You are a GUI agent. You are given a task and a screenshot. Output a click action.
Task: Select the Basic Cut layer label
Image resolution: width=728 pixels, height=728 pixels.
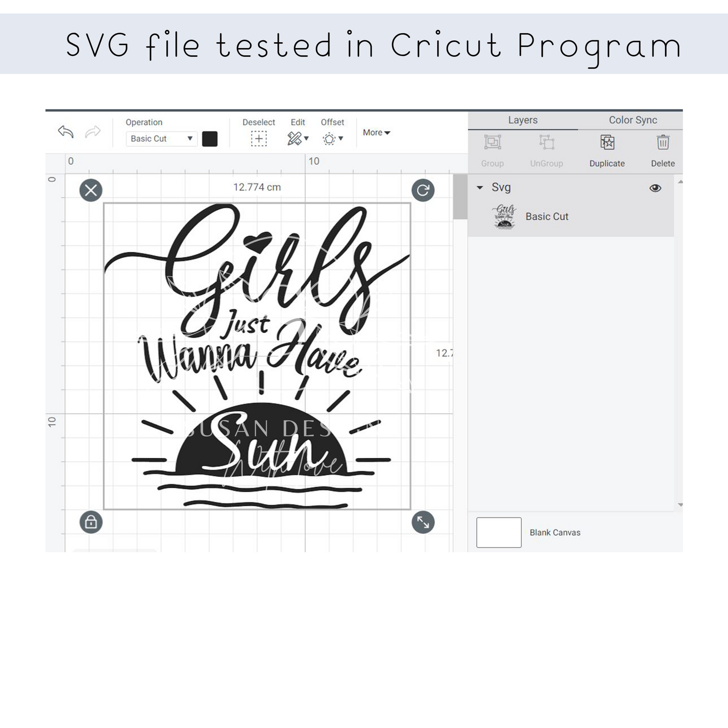click(547, 217)
